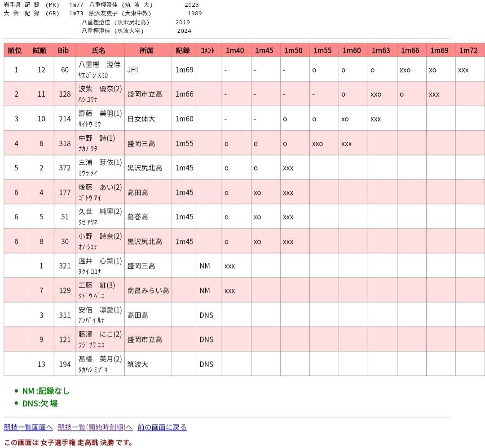Select the name 八重樫 澄佳 in the results table
This screenshot has height=448, width=485.
pyautogui.click(x=100, y=65)
